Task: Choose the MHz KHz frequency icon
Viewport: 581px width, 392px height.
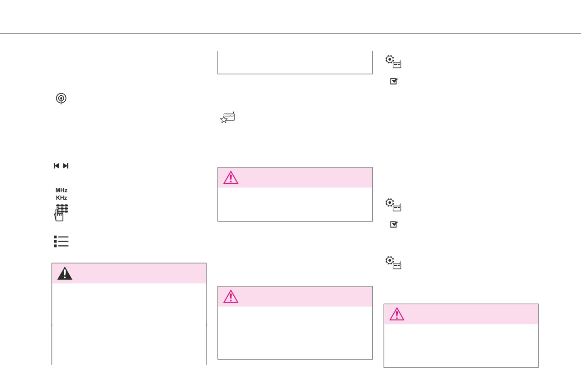Action: 62,194
